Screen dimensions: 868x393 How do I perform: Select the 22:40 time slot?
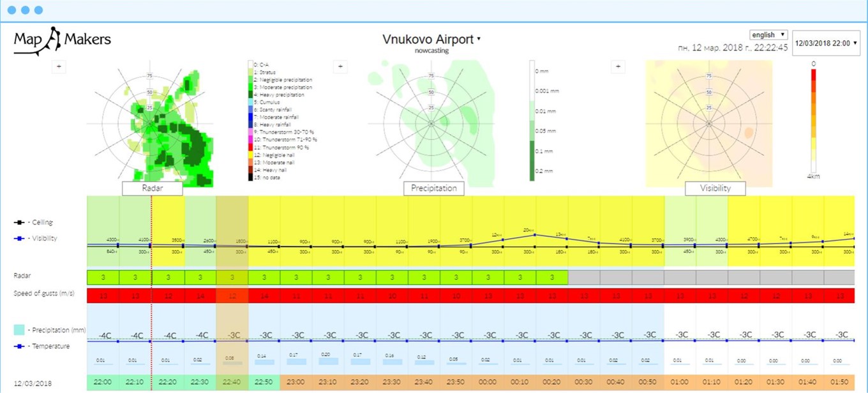point(232,383)
